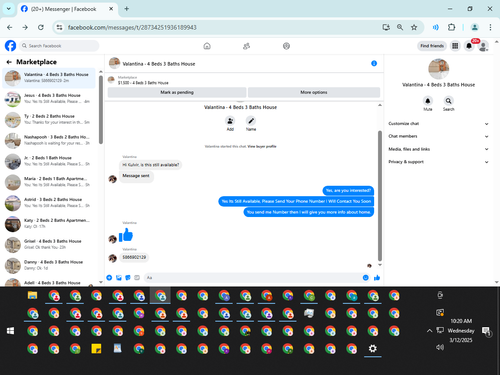Click the conversation list scrollbar

[101, 110]
